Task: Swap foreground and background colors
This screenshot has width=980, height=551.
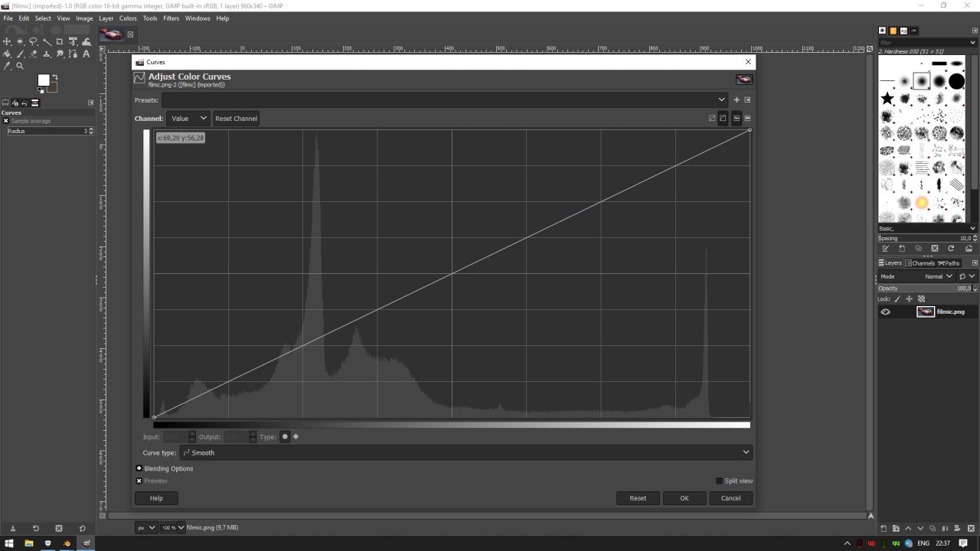Action: click(55, 77)
